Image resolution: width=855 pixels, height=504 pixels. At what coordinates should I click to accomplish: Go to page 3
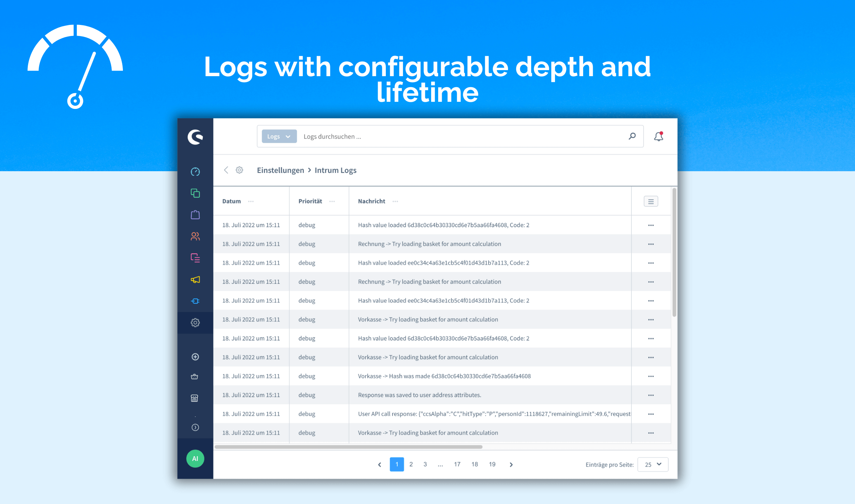point(425,464)
